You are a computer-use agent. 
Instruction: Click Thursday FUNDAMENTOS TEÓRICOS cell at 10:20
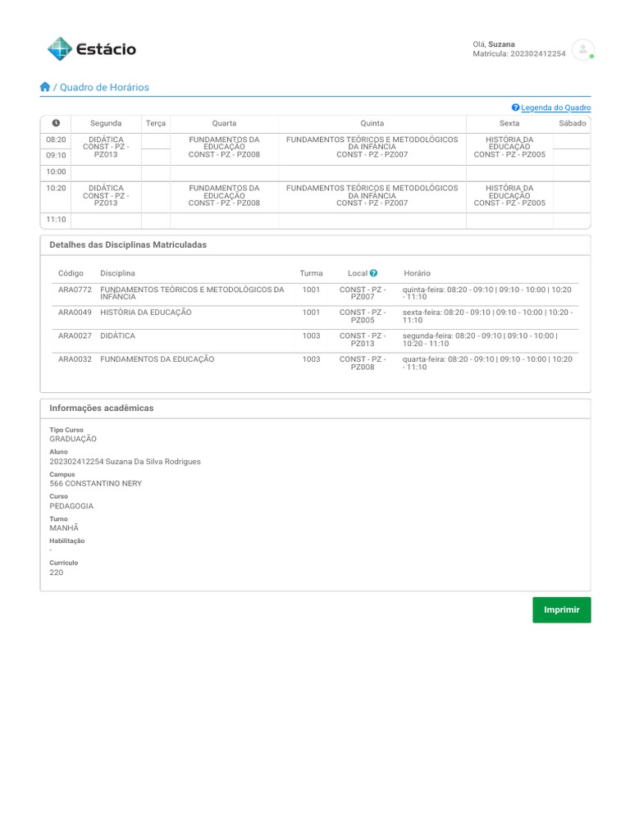point(372,195)
